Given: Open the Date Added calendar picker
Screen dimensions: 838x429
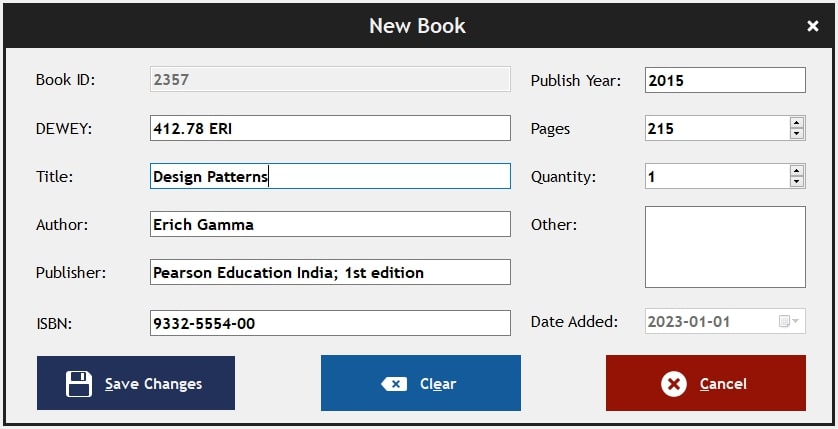Looking at the screenshot, I should [x=789, y=321].
